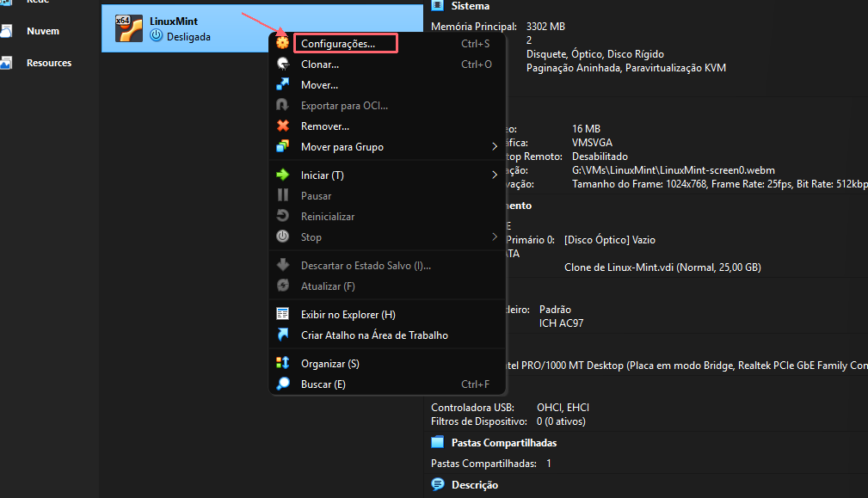Click the Desligada power state icon
The height and width of the screenshot is (498, 868).
tap(157, 36)
